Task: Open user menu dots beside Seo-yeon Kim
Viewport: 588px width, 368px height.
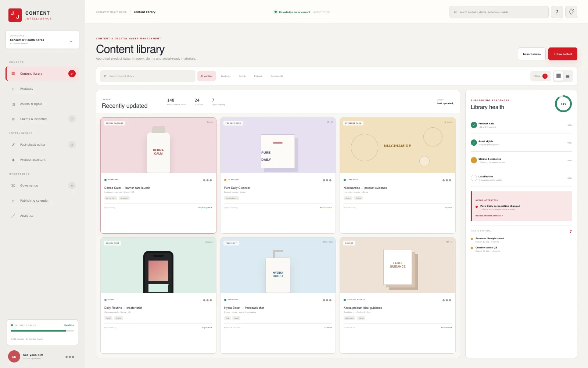Action: (x=70, y=357)
